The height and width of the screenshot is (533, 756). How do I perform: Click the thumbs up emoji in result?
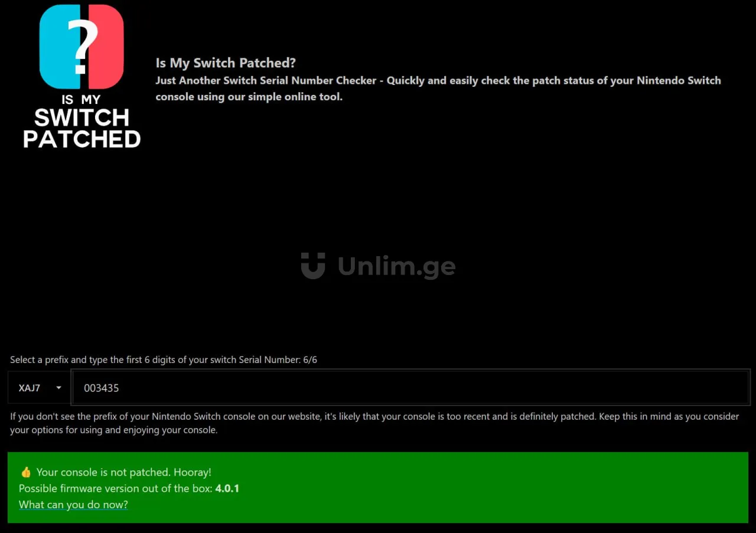[x=25, y=472]
